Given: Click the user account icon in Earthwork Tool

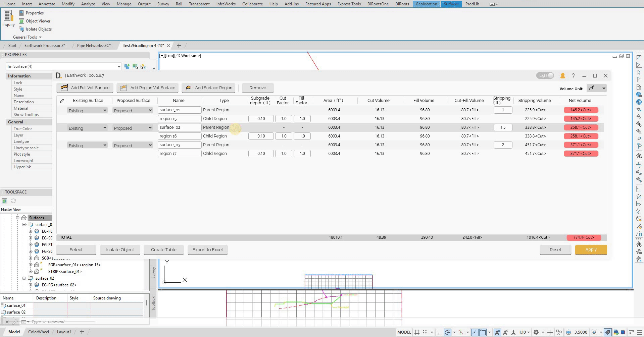Looking at the screenshot, I should [562, 76].
